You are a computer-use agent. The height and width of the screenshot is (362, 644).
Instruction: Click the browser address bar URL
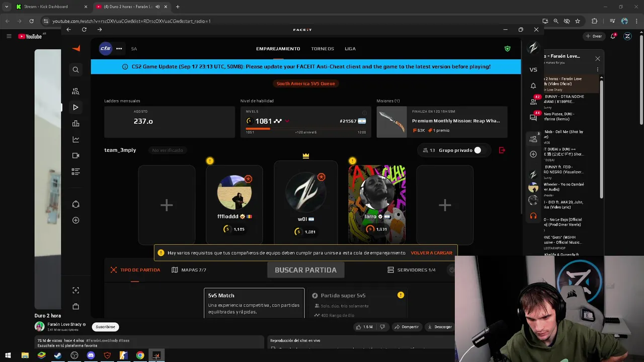[131, 21]
